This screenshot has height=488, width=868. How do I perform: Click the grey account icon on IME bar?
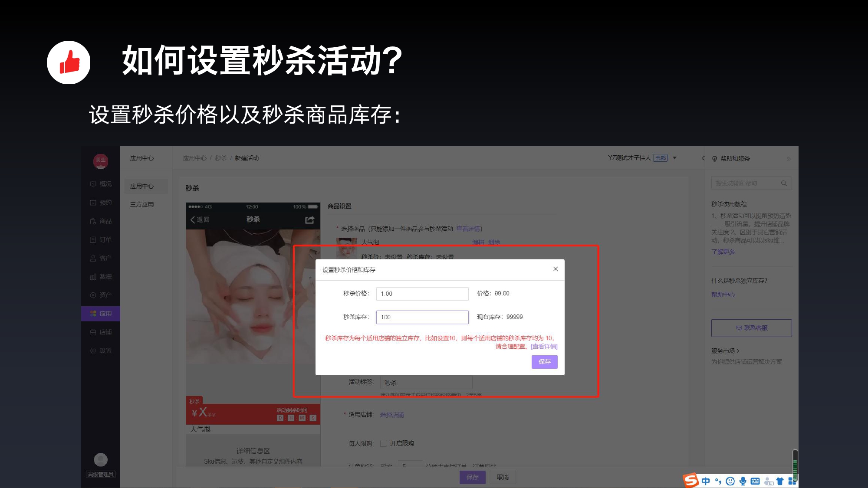[769, 481]
